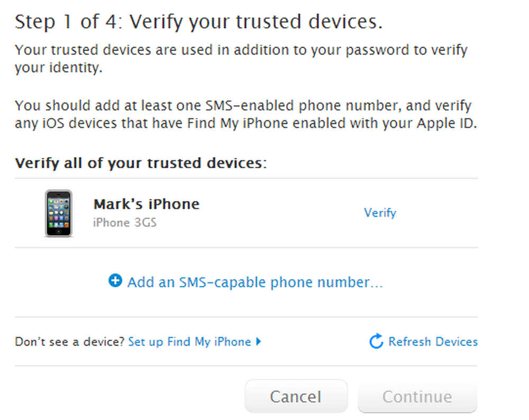The image size is (529, 420).
Task: Verify Mark's iPhone
Action: tap(380, 213)
